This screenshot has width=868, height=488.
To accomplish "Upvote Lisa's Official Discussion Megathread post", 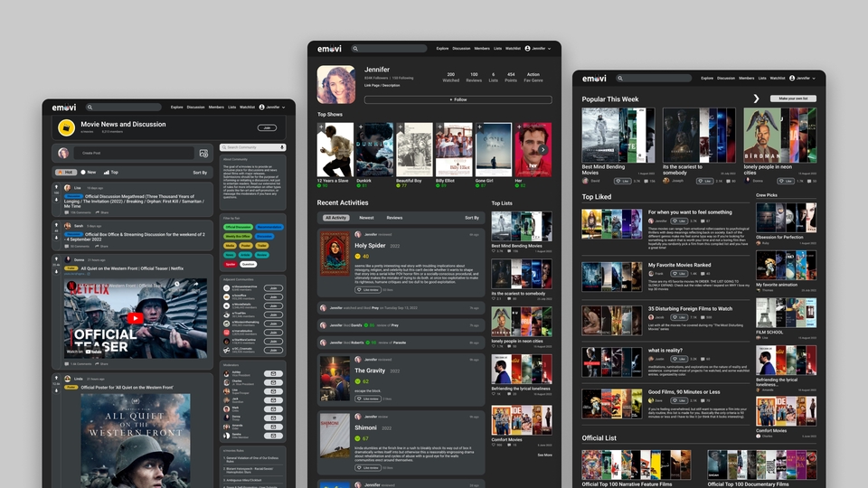I will coord(56,187).
